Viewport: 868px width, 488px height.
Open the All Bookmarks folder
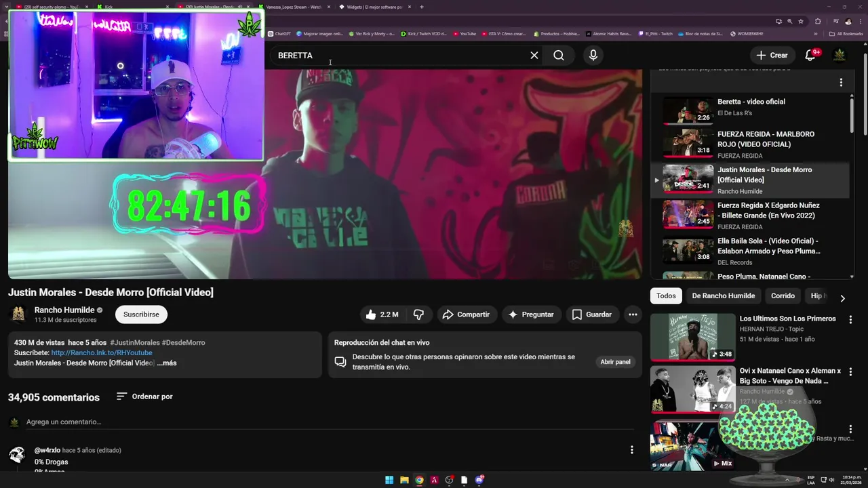tap(846, 34)
